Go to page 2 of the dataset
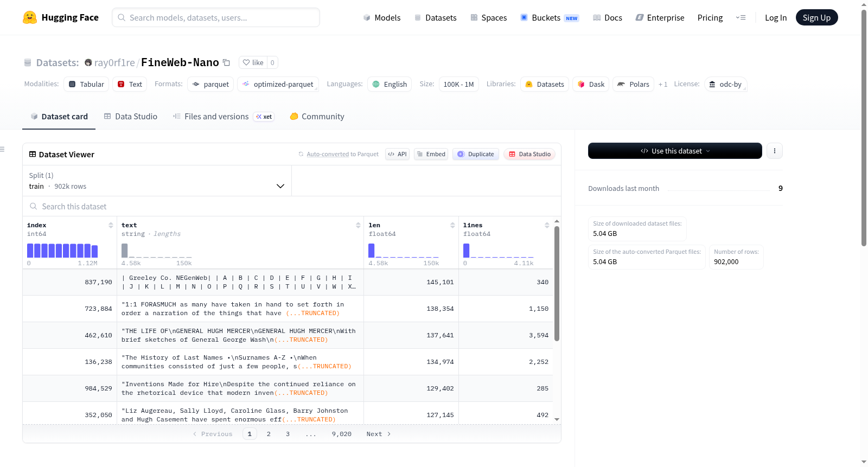868x467 pixels. [269, 434]
